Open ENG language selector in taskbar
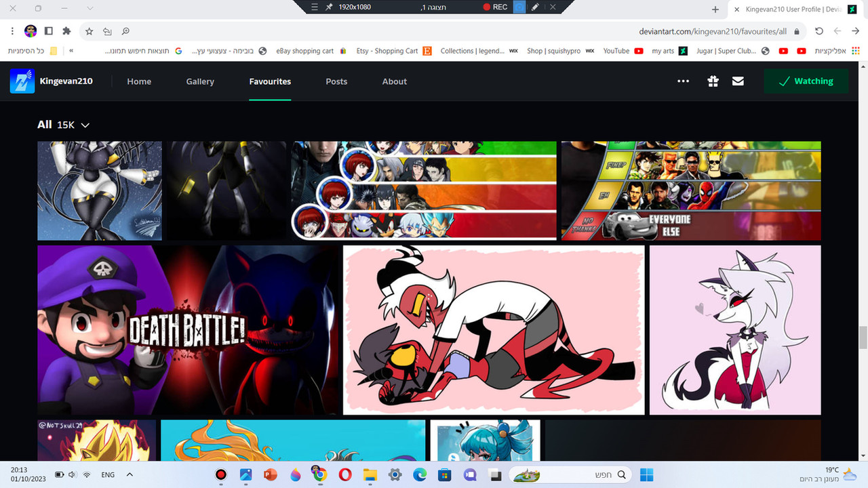868x488 pixels. tap(108, 475)
